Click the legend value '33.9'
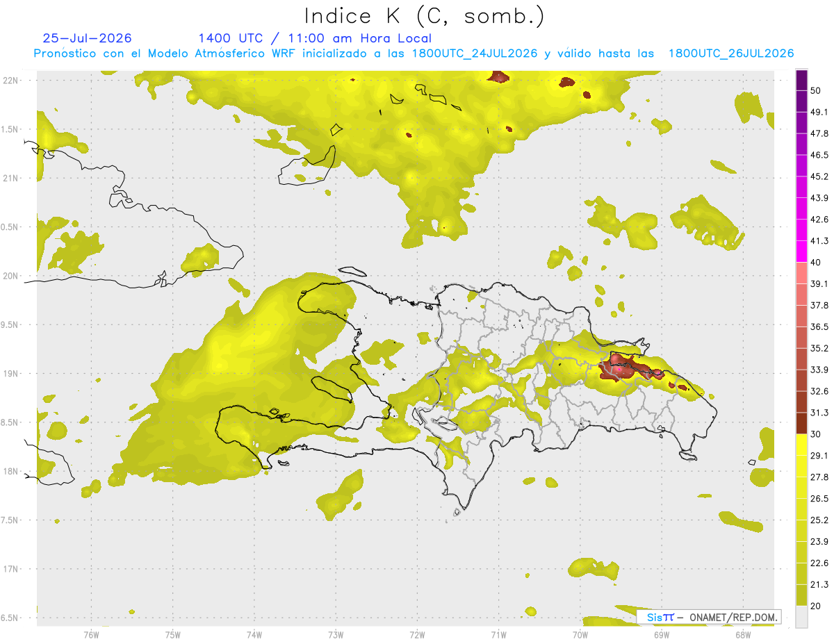The image size is (834, 644). [x=819, y=370]
